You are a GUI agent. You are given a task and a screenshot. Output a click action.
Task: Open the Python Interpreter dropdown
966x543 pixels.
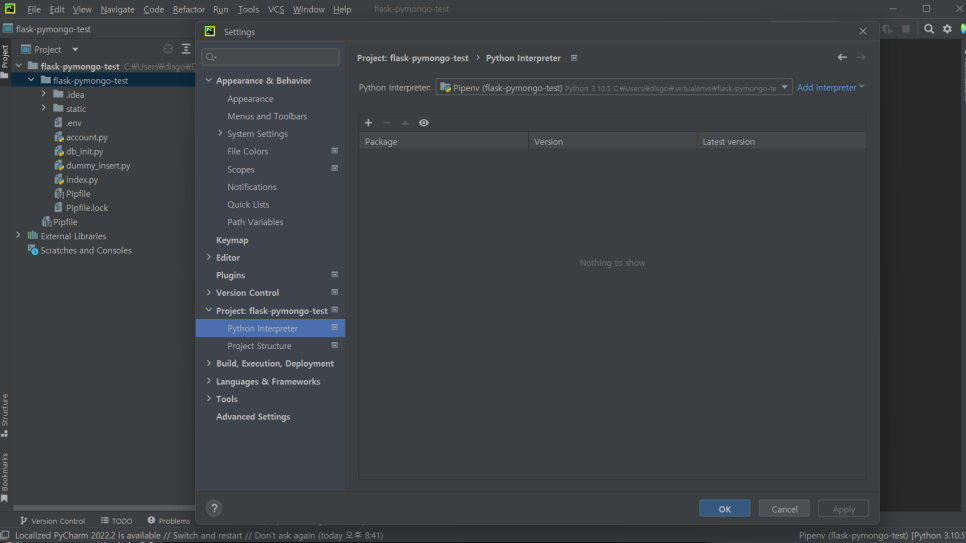click(x=614, y=88)
